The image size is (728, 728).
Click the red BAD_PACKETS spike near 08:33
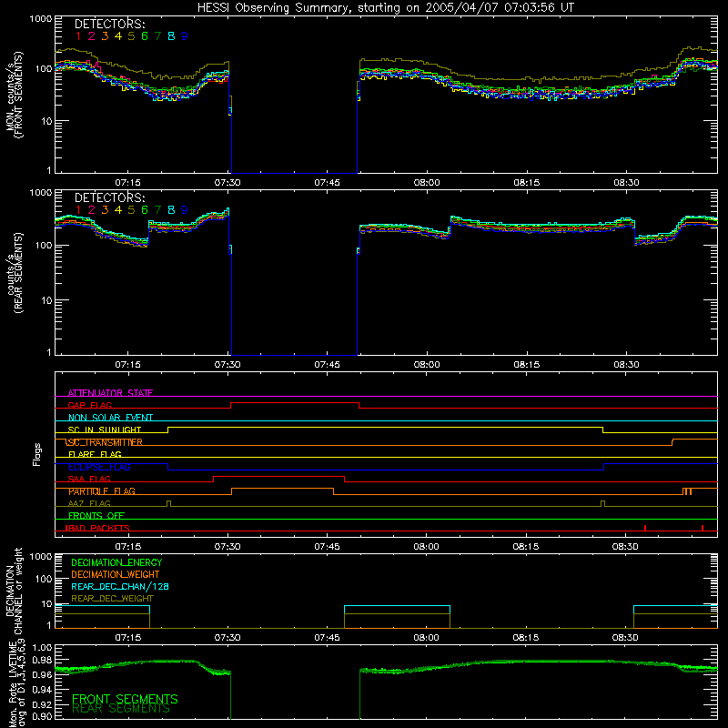pyautogui.click(x=645, y=528)
